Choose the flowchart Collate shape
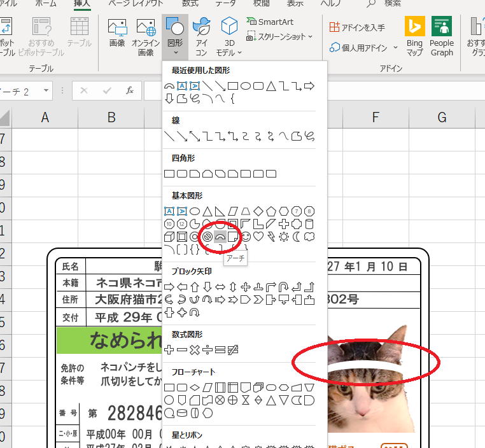Viewport: 485px width, 448px height. (246, 400)
